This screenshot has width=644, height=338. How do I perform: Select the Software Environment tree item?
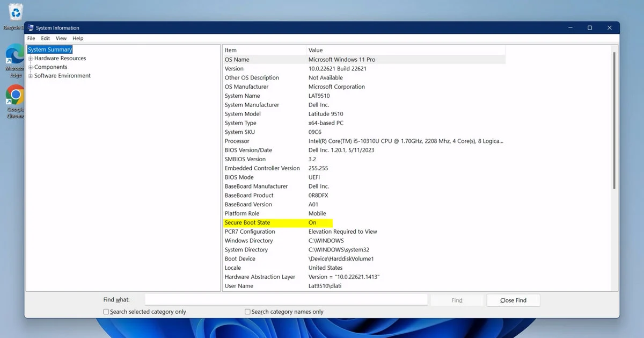62,76
